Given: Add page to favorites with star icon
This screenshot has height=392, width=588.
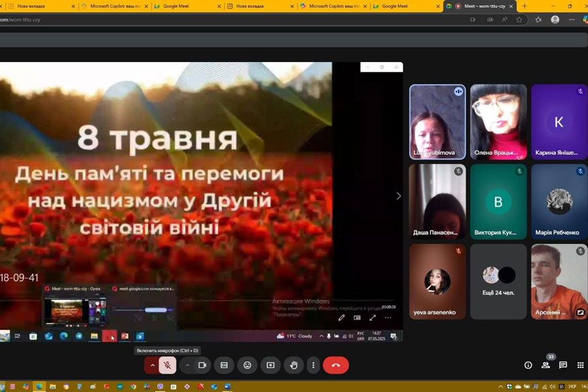Looking at the screenshot, I should click(519, 20).
